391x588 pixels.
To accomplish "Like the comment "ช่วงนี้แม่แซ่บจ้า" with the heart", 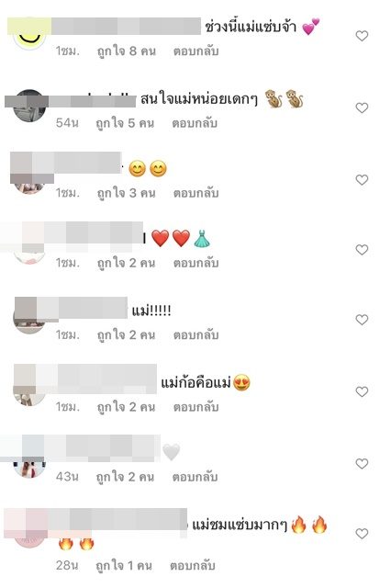I will coord(362,36).
